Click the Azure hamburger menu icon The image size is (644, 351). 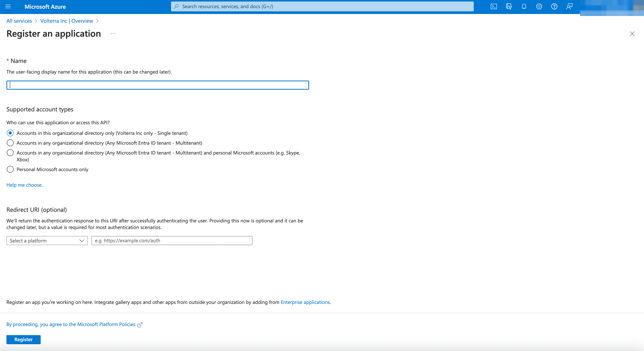(8, 6)
